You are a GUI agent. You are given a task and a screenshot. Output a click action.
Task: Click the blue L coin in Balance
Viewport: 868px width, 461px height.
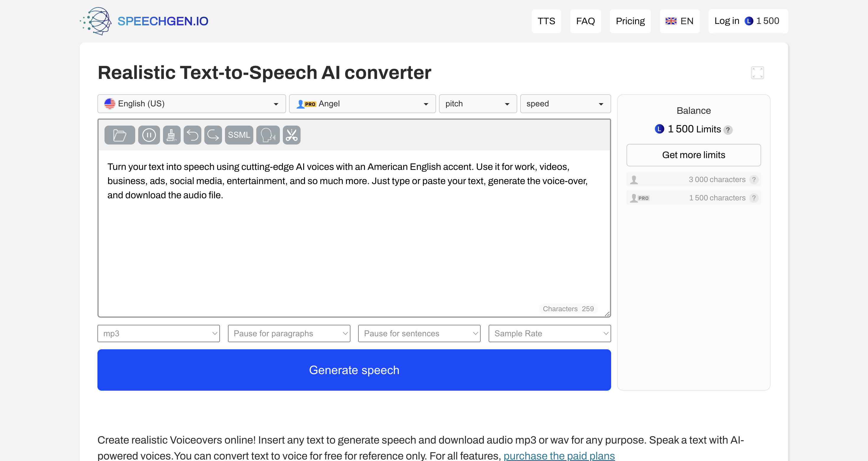coord(660,129)
